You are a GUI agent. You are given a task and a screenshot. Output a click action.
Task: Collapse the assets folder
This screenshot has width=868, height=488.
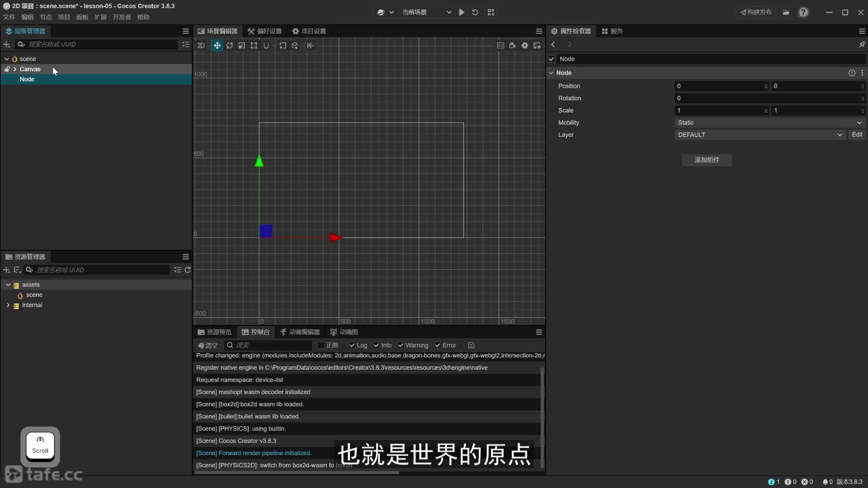tap(8, 285)
